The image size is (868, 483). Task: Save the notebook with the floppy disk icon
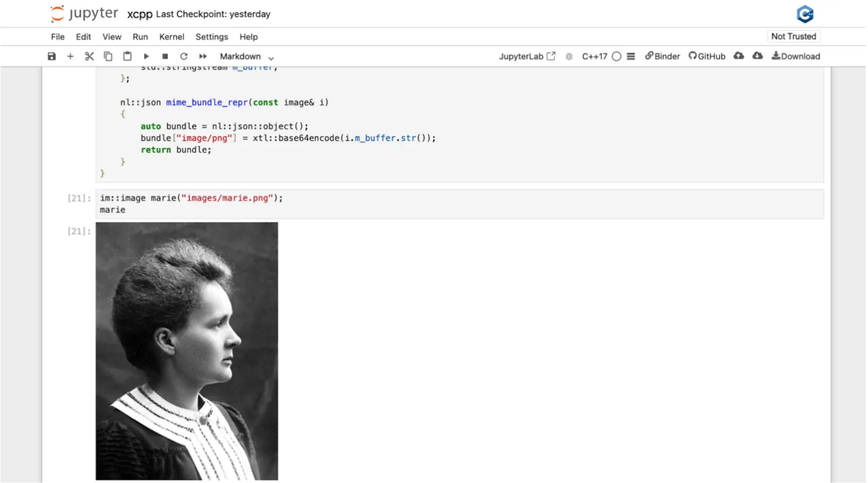click(x=52, y=56)
